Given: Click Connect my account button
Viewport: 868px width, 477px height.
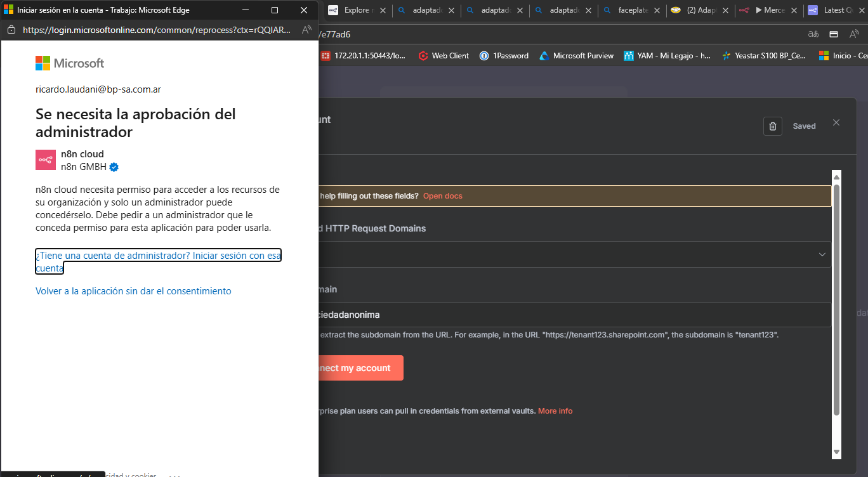Looking at the screenshot, I should [x=360, y=368].
